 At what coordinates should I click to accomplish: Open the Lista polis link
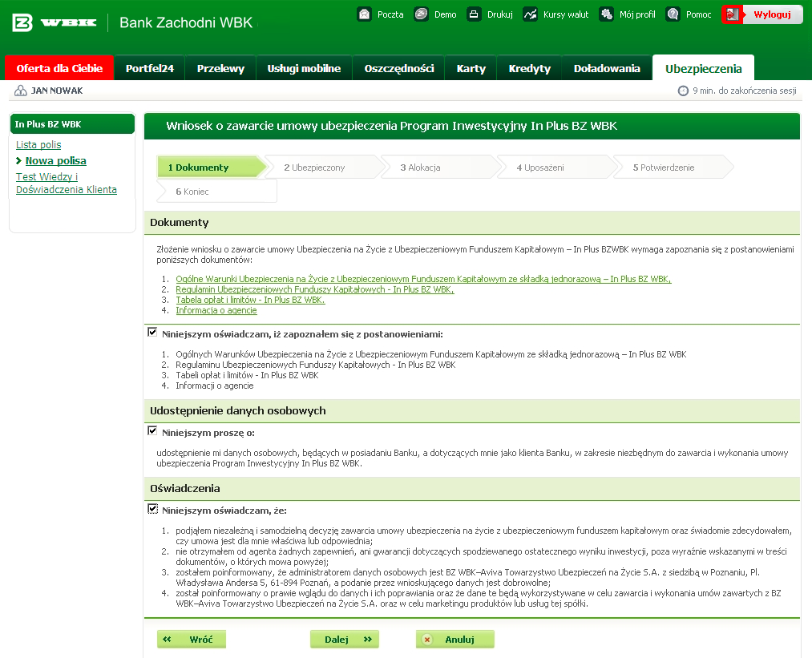(38, 145)
